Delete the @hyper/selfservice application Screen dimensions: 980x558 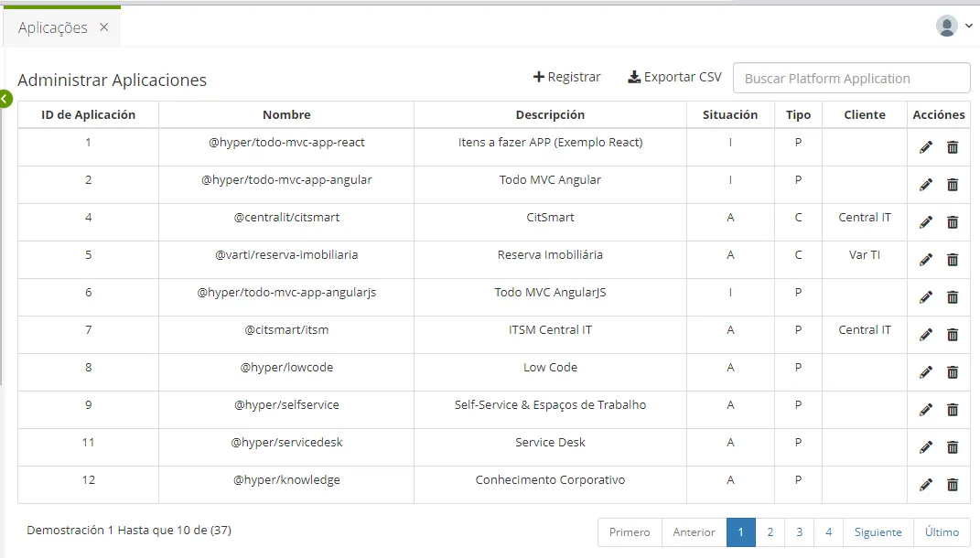click(x=953, y=410)
